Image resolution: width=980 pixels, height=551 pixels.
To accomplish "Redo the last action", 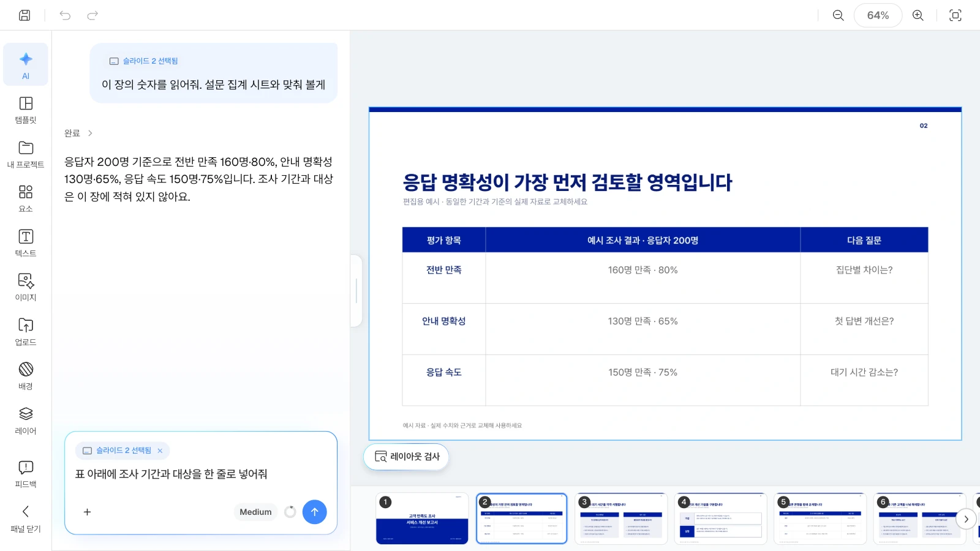I will [x=92, y=15].
